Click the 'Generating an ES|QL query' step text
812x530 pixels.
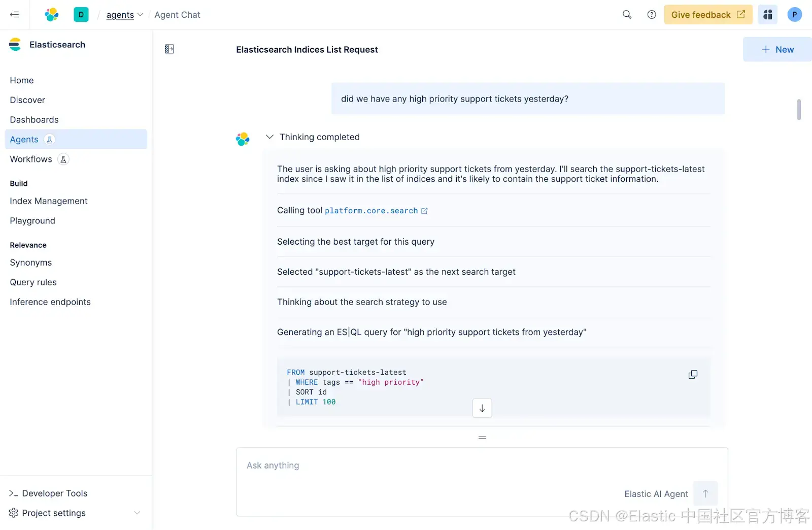(x=432, y=332)
